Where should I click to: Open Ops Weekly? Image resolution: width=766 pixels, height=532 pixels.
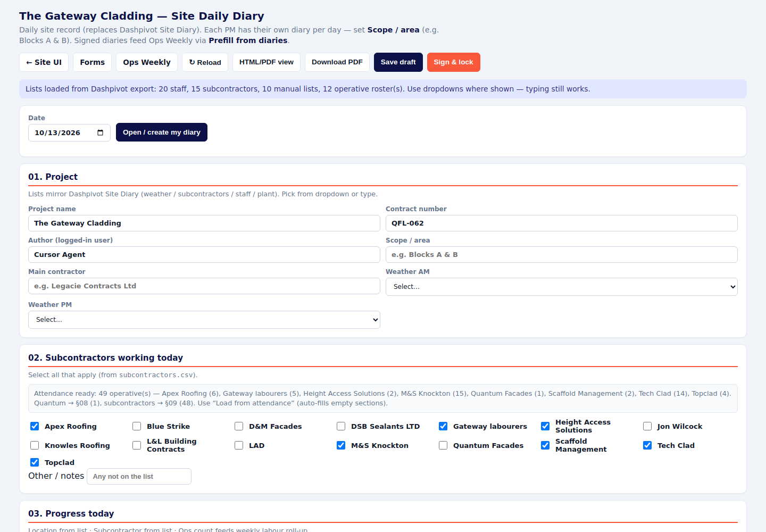pyautogui.click(x=147, y=62)
